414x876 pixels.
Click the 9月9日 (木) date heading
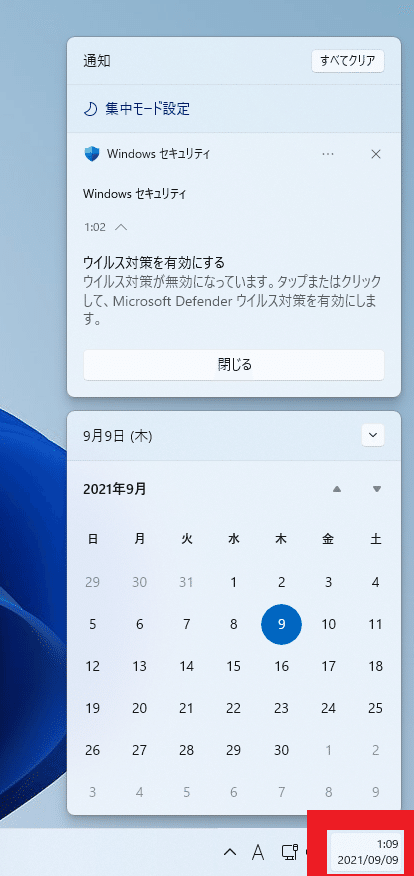click(118, 436)
